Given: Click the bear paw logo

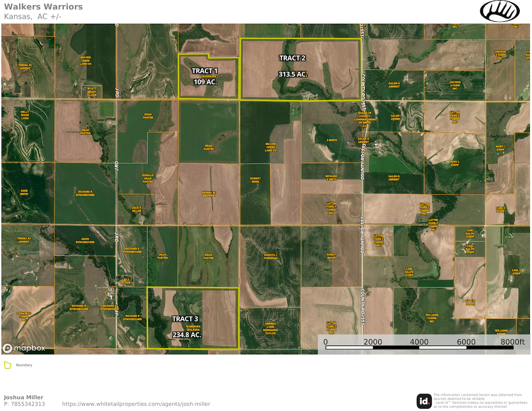Looking at the screenshot, I should pyautogui.click(x=500, y=11).
